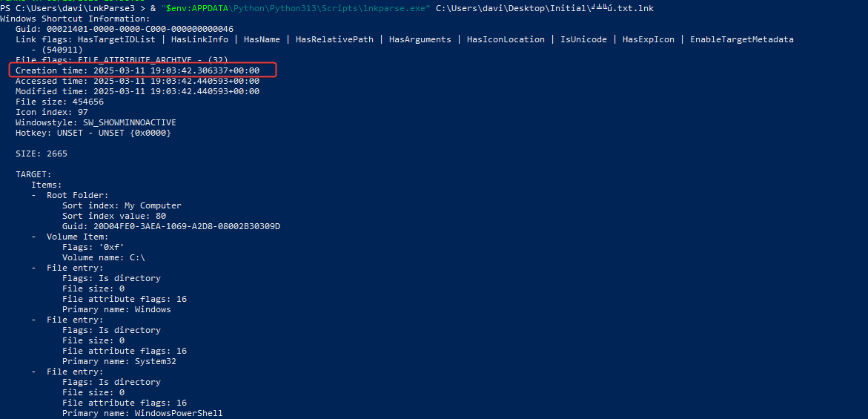
Task: Click the highlighted Creation time line
Action: (x=137, y=70)
